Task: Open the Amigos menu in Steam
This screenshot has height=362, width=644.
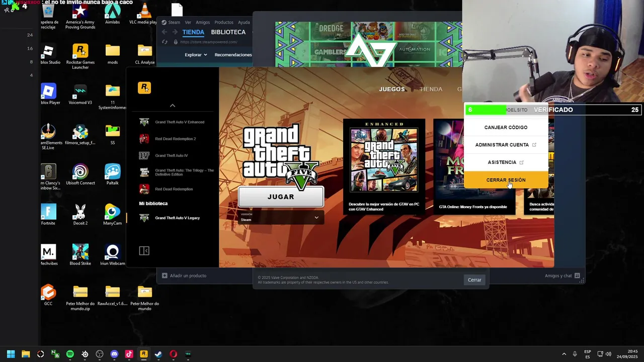Action: coord(203,22)
